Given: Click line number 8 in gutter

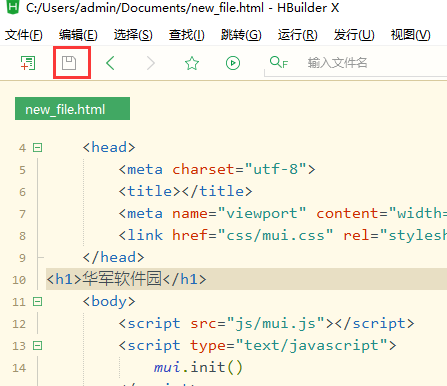Looking at the screenshot, I should (x=22, y=236).
